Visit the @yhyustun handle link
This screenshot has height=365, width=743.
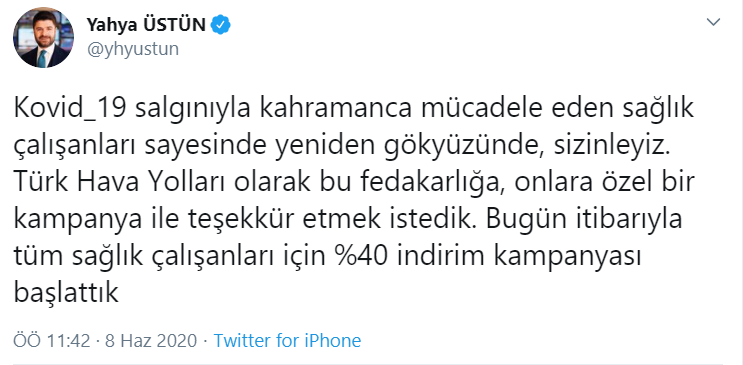[133, 49]
